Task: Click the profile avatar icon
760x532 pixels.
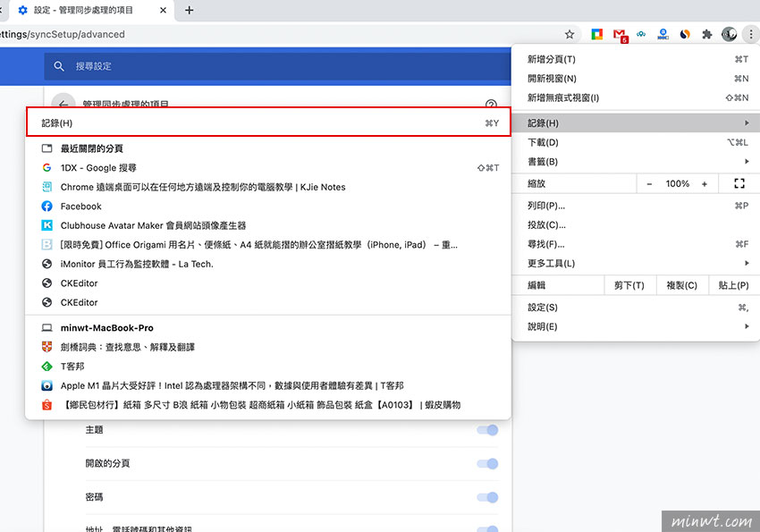Action: tap(729, 34)
